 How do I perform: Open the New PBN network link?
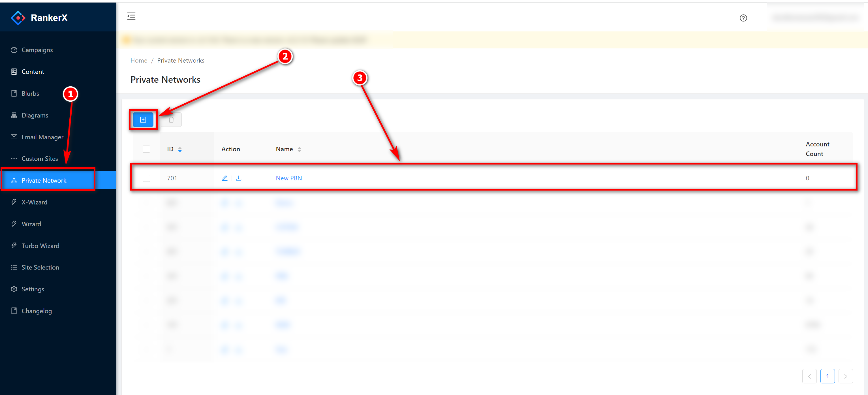coord(288,178)
